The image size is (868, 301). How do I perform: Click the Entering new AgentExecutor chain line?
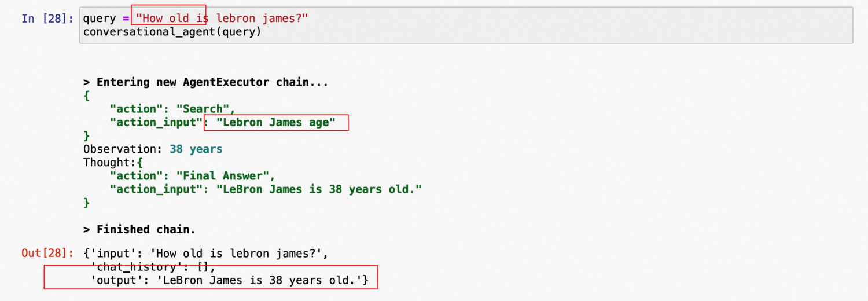click(206, 82)
